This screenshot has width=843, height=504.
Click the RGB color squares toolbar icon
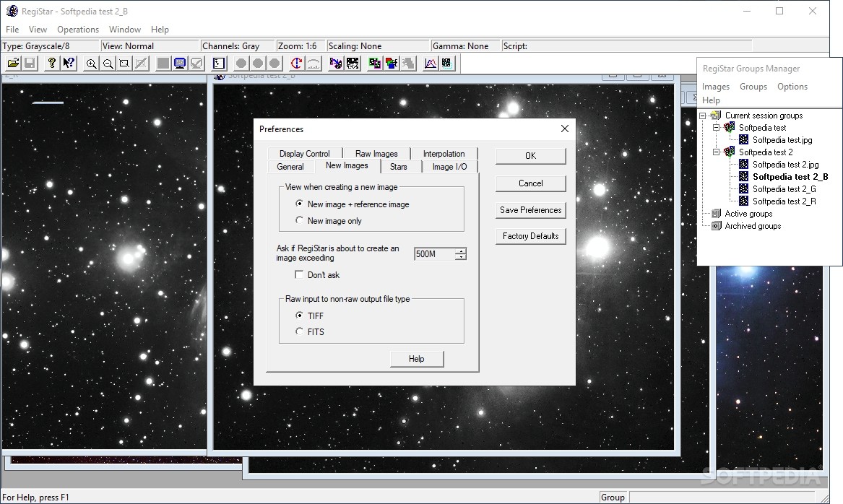(392, 64)
